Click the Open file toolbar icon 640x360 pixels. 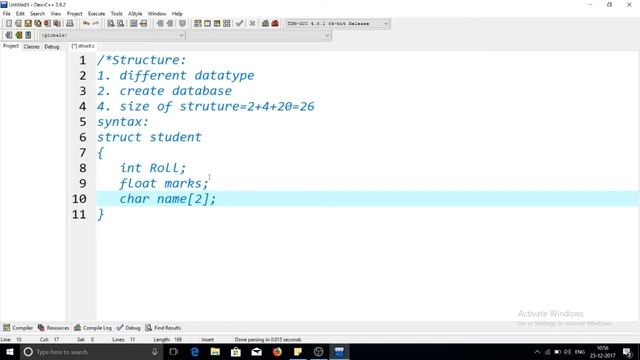tap(18, 24)
